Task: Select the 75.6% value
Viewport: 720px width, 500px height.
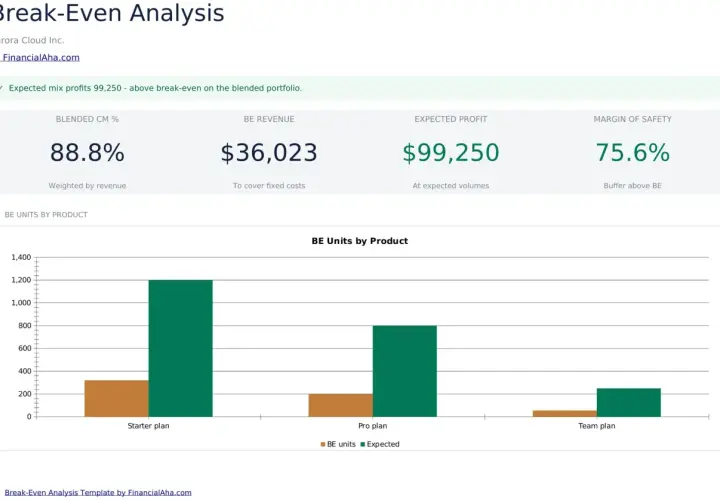Action: pyautogui.click(x=633, y=152)
